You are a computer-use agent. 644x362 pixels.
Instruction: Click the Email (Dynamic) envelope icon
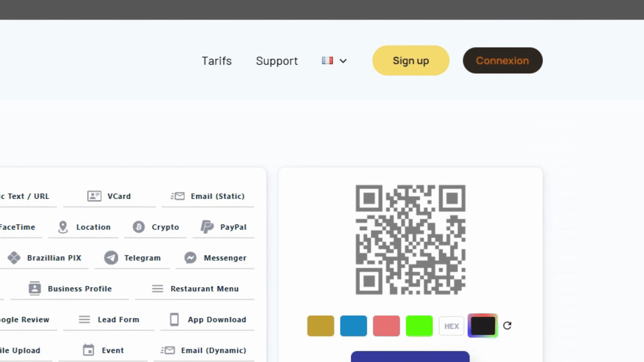pos(168,350)
